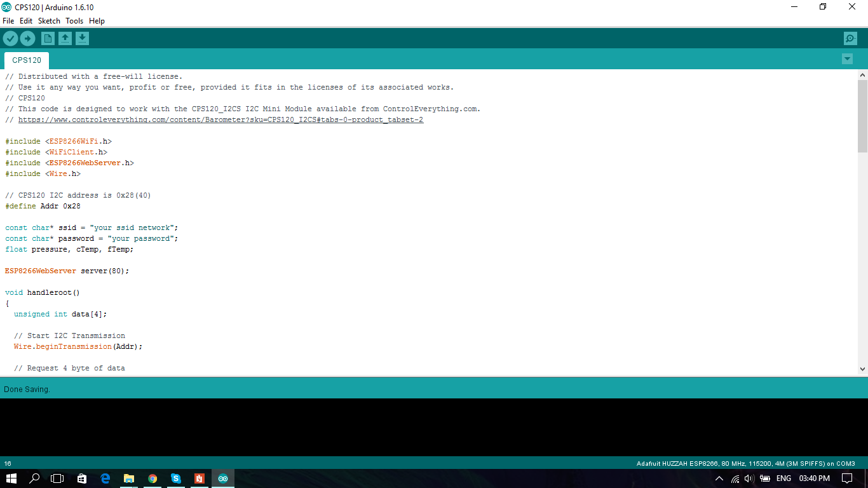Screen dimensions: 868x488
Task: Open the Help menu
Action: (x=97, y=21)
